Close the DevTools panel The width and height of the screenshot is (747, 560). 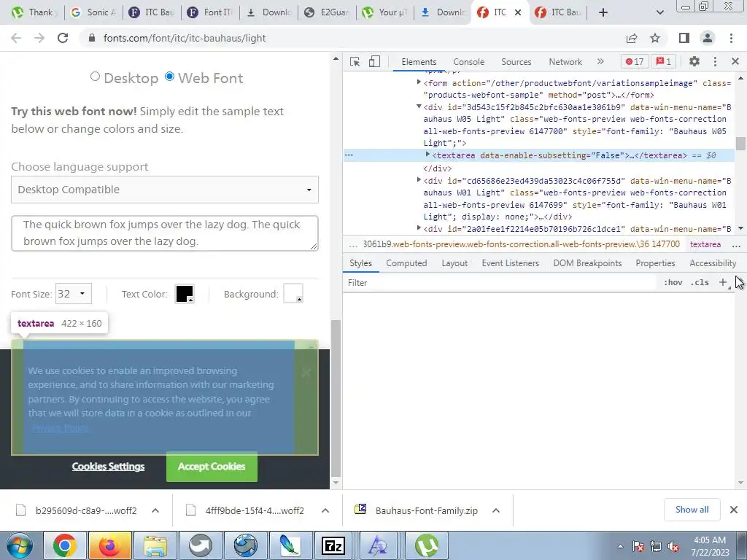point(735,61)
